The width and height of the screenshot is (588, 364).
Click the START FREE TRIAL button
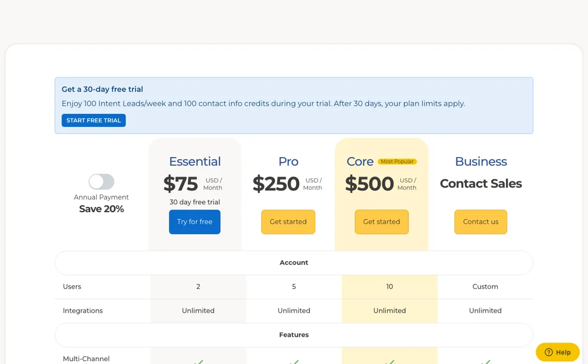coord(94,120)
